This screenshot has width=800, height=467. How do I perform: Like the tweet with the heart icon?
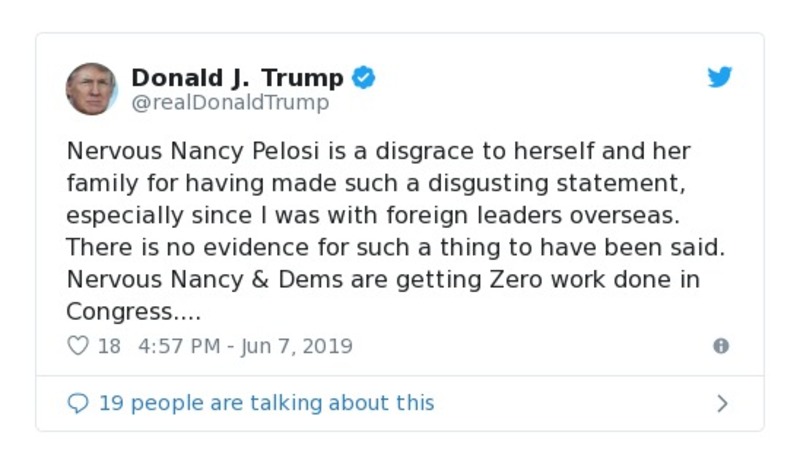[77, 346]
